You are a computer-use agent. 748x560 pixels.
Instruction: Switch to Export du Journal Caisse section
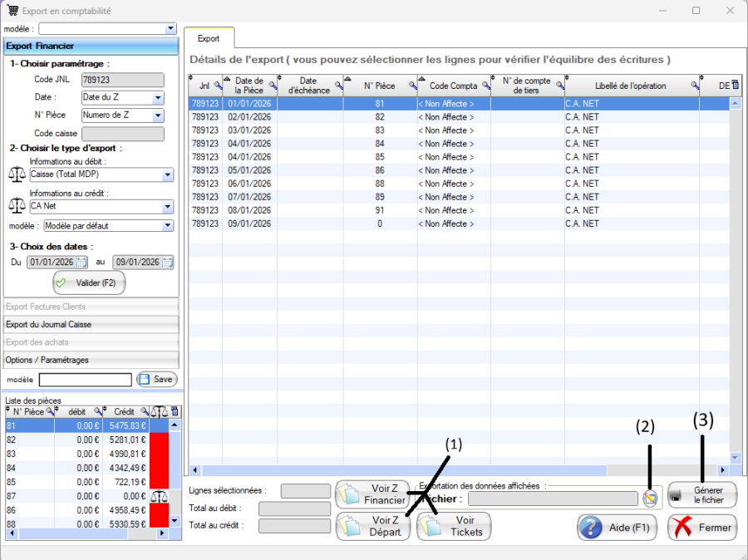coord(91,325)
